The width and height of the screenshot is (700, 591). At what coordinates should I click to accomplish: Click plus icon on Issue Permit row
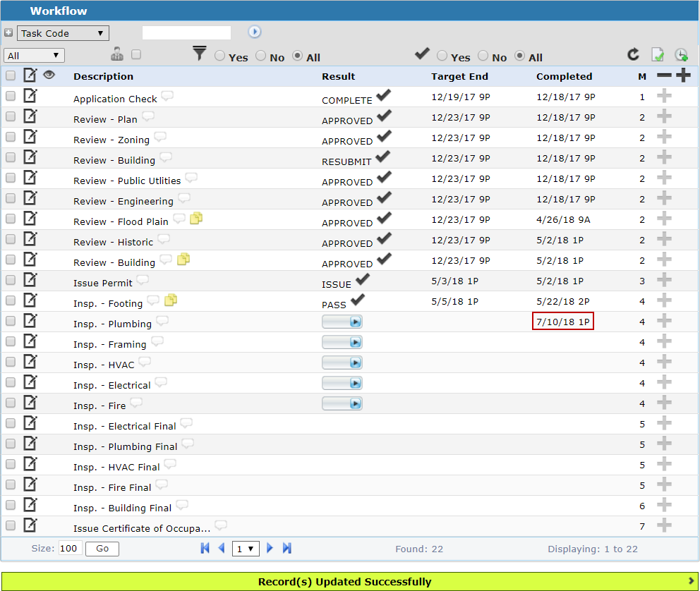[664, 280]
